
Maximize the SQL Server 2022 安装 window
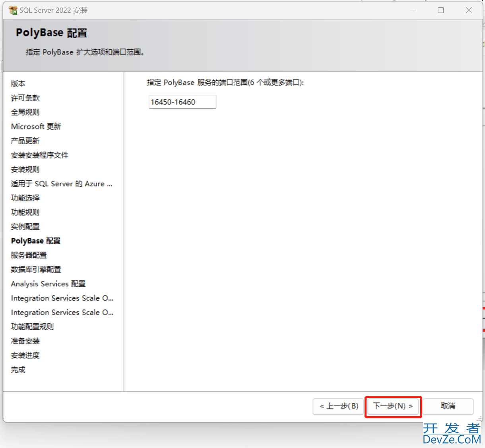[x=440, y=10]
